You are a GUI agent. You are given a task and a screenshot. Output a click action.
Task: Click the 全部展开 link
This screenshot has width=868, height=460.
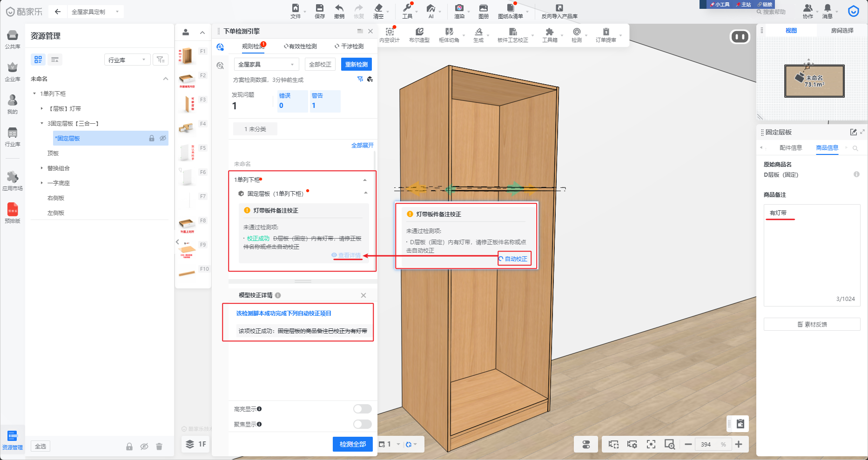pos(362,146)
